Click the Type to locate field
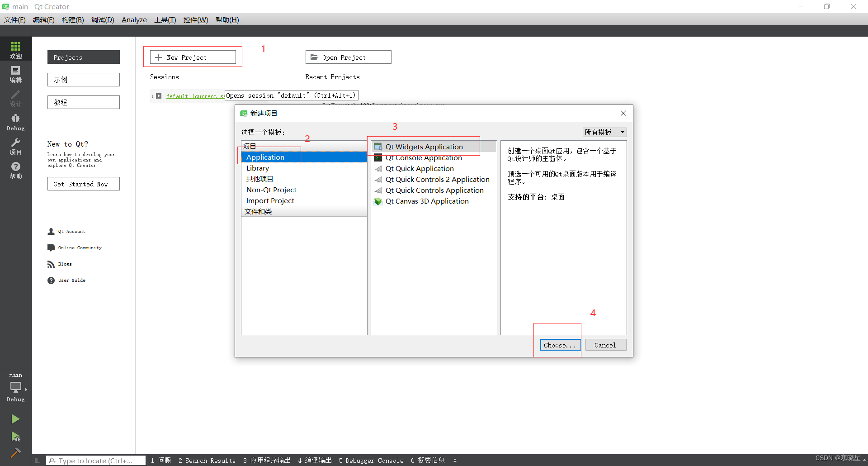 (x=96, y=461)
